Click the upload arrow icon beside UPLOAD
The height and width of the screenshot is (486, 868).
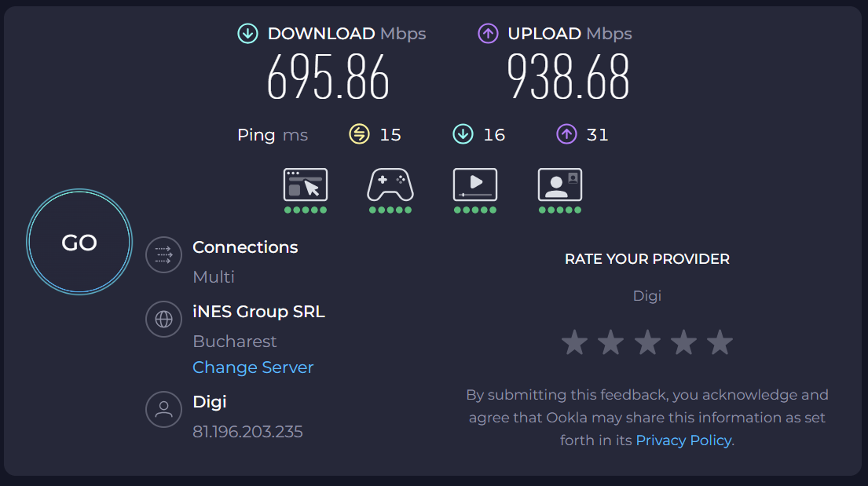(489, 34)
